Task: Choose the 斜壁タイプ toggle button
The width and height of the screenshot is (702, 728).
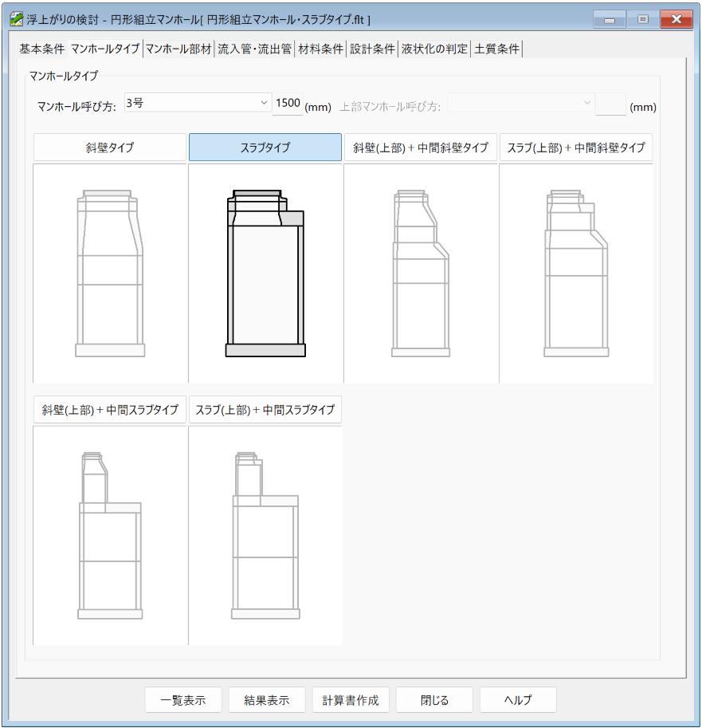Action: point(110,148)
